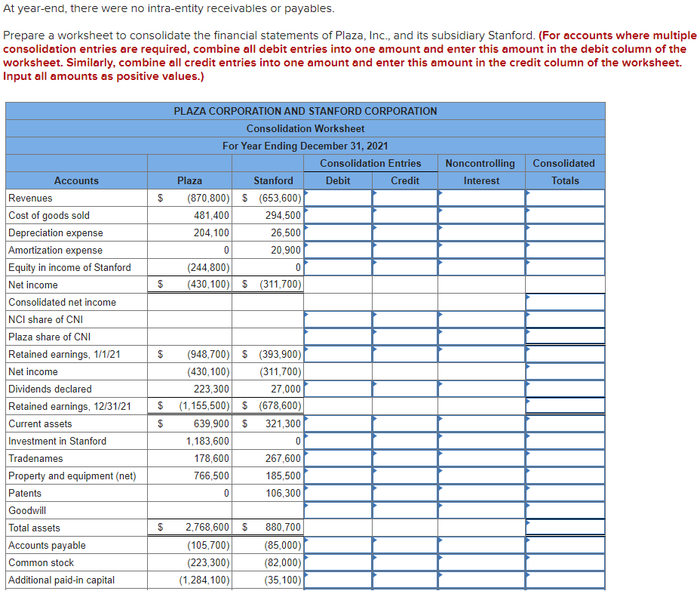Click Investment in Stanford Credit cell

click(405, 441)
